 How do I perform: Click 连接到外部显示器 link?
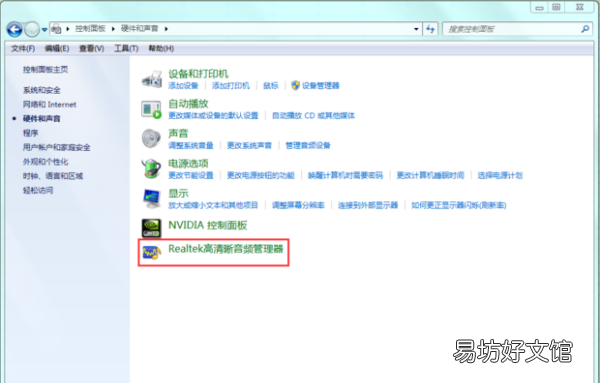click(x=368, y=205)
